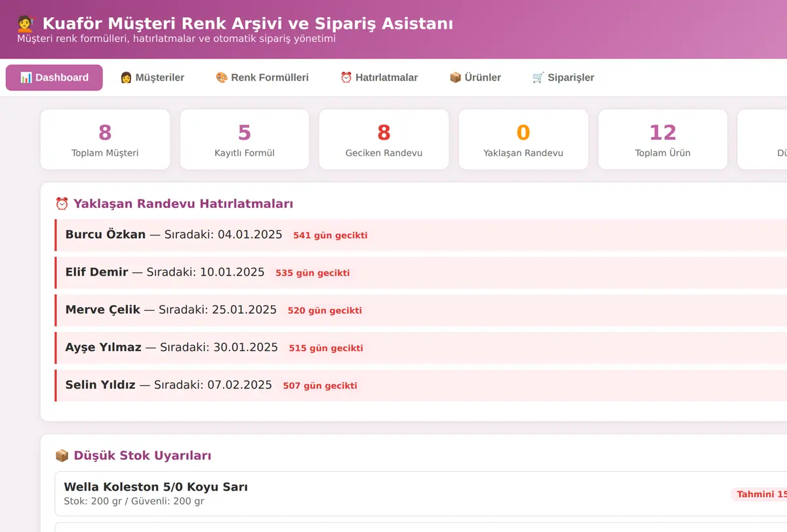Viewport: 787px width, 532px height.
Task: Click the hairdresser icon in the header
Action: pyautogui.click(x=26, y=24)
